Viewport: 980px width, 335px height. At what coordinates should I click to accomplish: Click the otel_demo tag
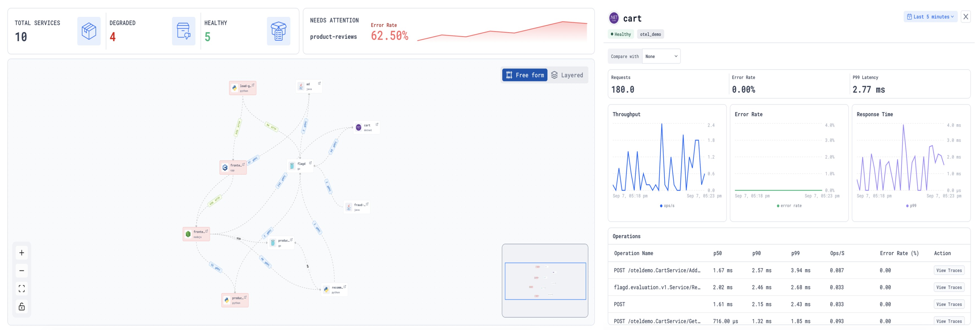pos(650,34)
